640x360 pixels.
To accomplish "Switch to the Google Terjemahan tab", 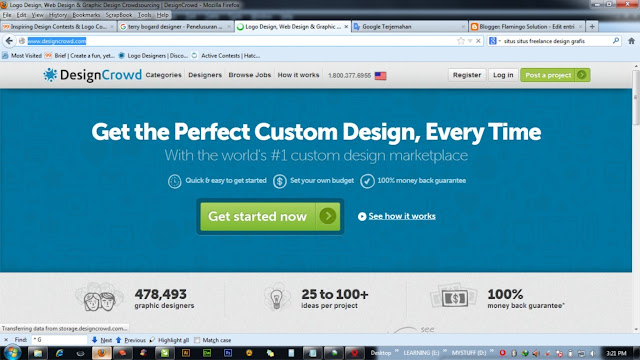I will [x=410, y=27].
